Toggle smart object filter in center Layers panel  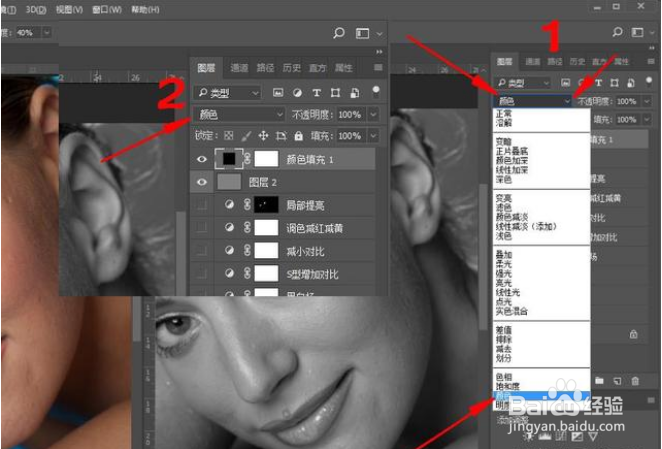click(x=355, y=93)
